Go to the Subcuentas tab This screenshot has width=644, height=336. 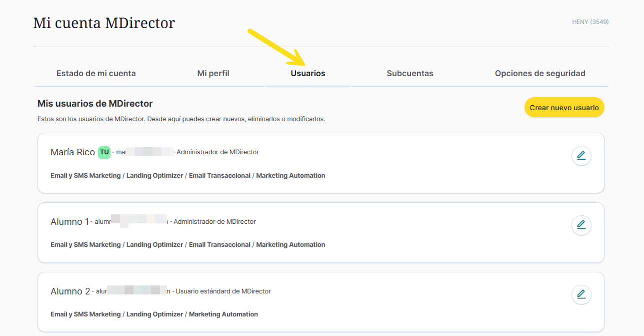click(x=410, y=73)
